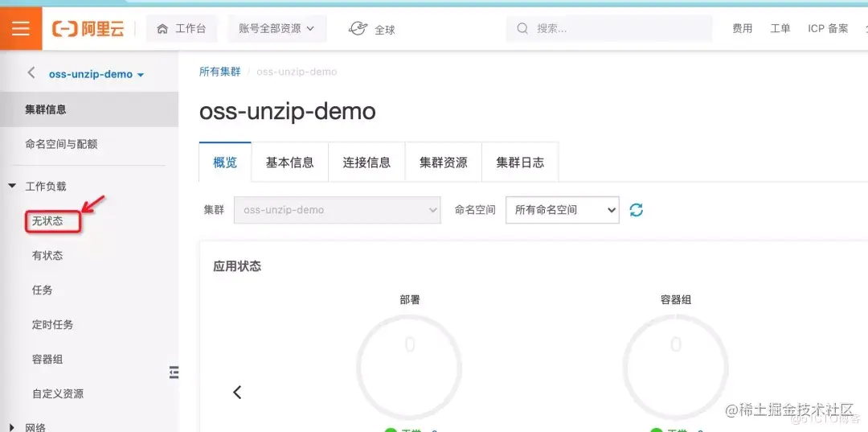
Task: Switch to the 概览 tab
Action: [x=225, y=162]
